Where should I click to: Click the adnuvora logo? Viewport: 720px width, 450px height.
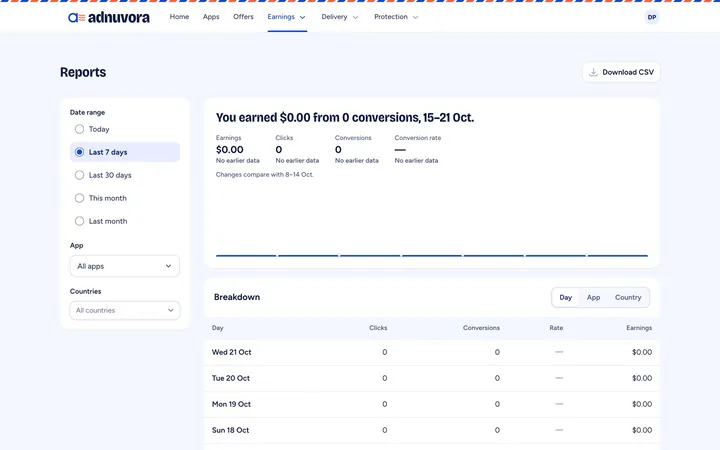pyautogui.click(x=109, y=17)
